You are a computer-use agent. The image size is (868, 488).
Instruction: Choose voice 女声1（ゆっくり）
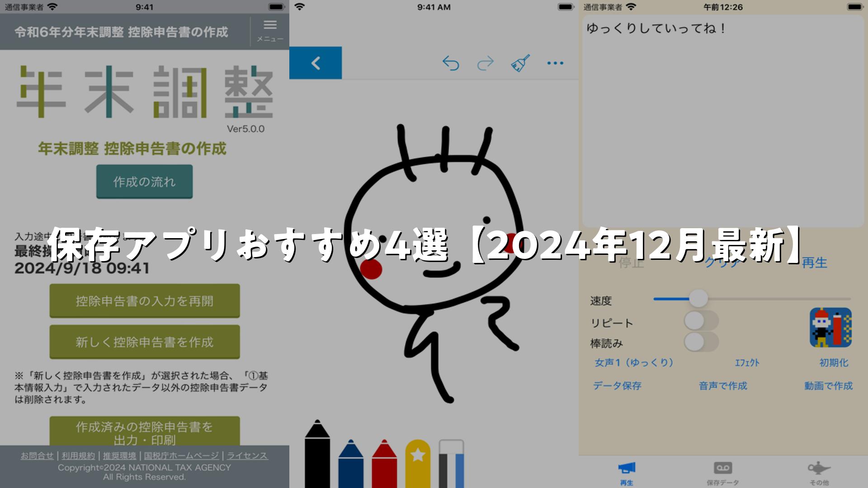coord(634,362)
